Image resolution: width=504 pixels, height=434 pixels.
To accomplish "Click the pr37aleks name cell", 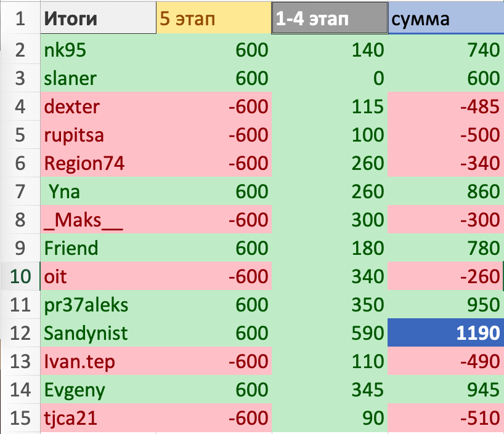I will point(97,305).
